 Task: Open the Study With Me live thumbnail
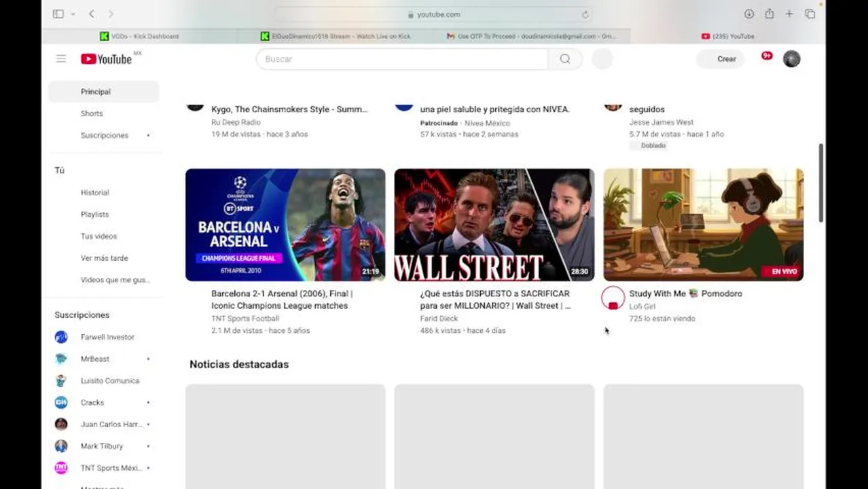click(704, 225)
